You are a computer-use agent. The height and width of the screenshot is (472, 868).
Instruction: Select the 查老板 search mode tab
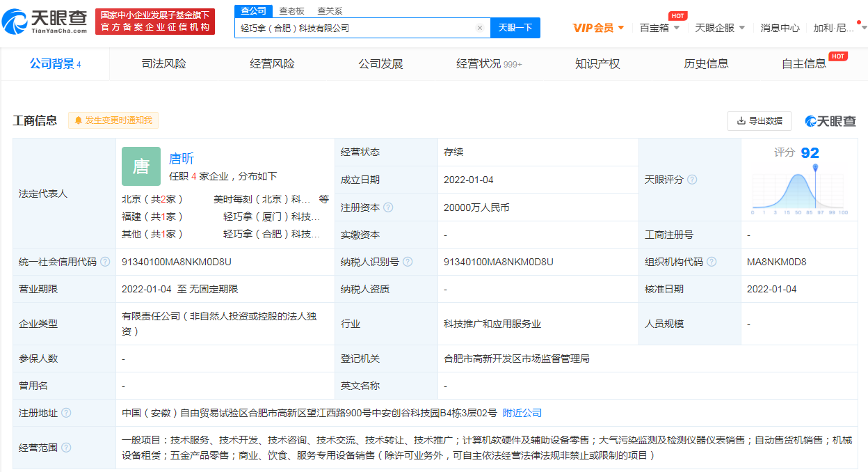291,11
